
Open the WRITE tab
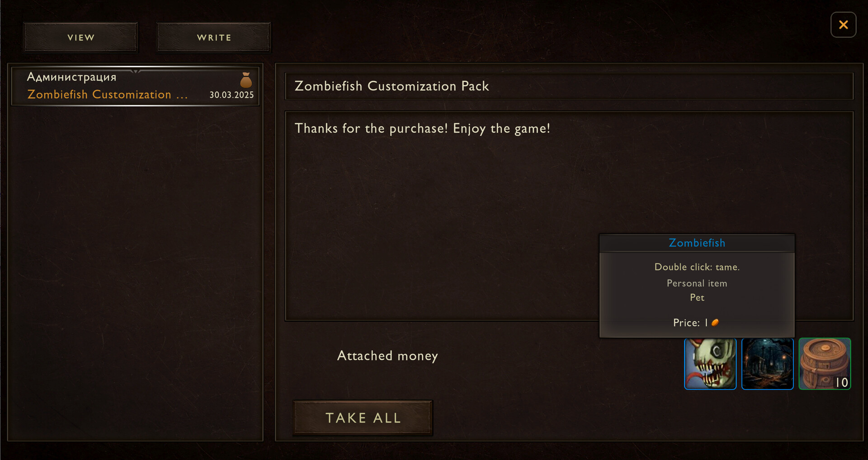(214, 38)
